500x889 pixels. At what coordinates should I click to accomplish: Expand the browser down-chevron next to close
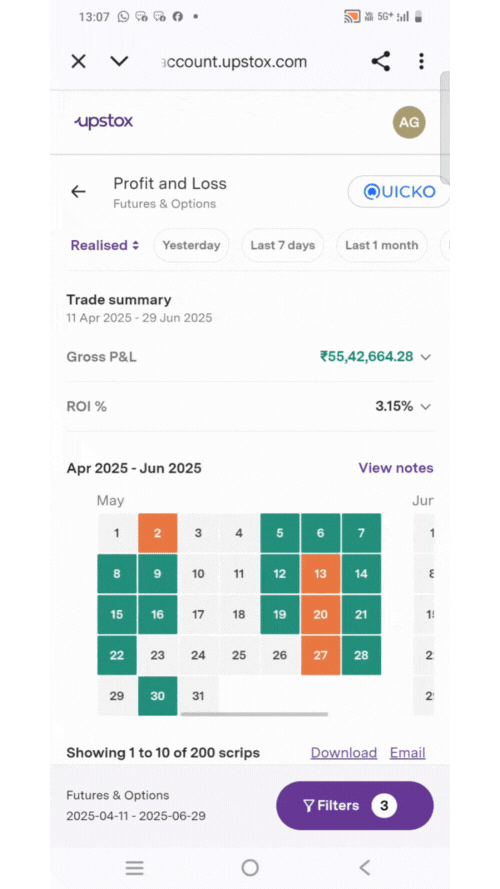pyautogui.click(x=119, y=61)
